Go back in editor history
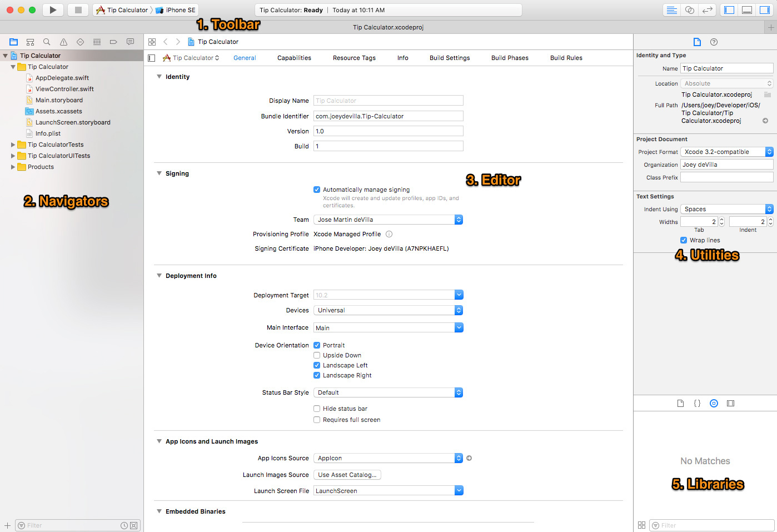Screen dimensions: 777x532 165,42
